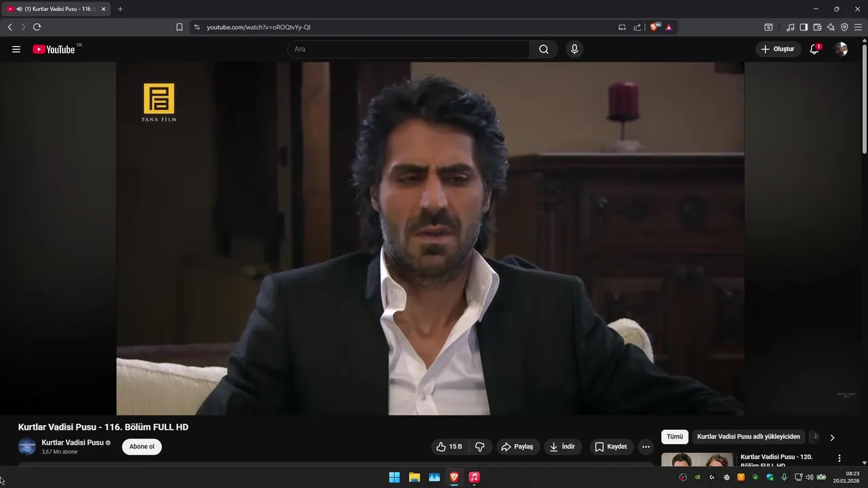Image resolution: width=868 pixels, height=488 pixels.
Task: Click the Oluştur create button
Action: click(778, 49)
